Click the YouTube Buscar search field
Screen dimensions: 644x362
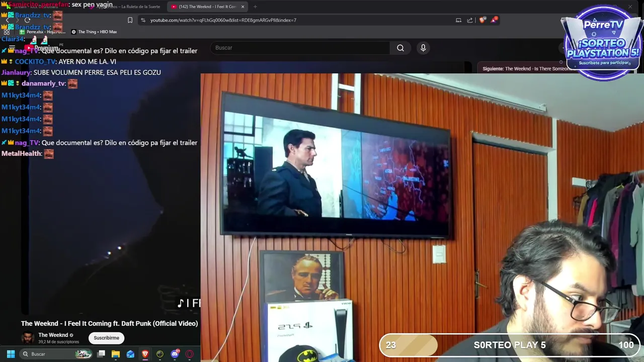[x=300, y=48]
